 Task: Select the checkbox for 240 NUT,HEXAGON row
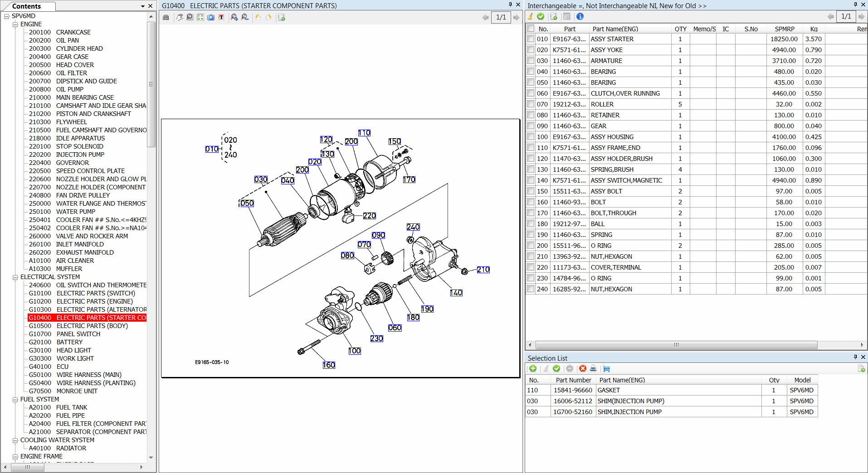click(x=530, y=289)
